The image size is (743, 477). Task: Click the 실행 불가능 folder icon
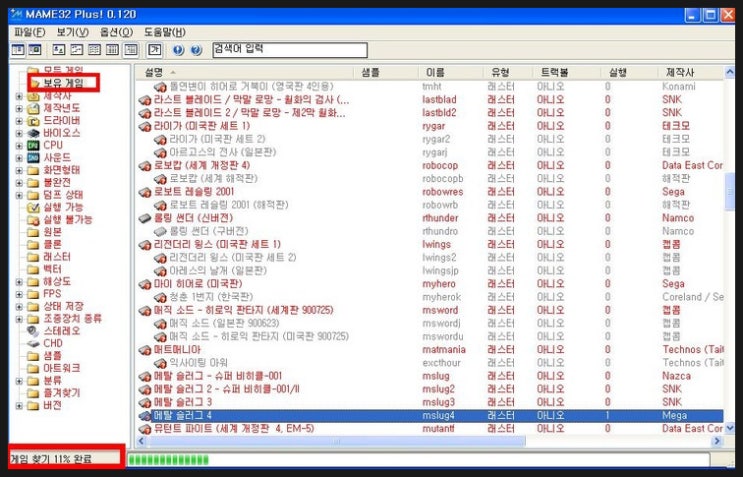[33, 220]
